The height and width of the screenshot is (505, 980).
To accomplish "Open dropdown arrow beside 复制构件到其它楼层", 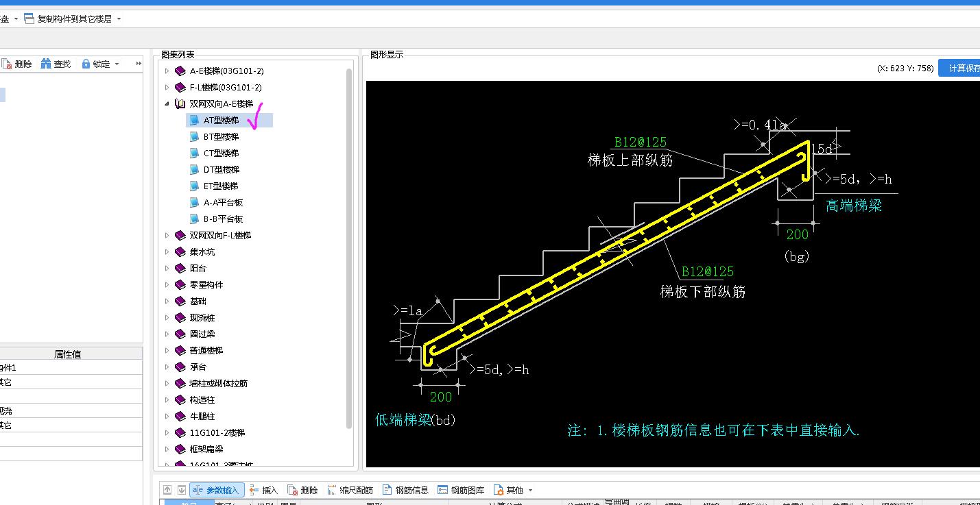I will 119,19.
